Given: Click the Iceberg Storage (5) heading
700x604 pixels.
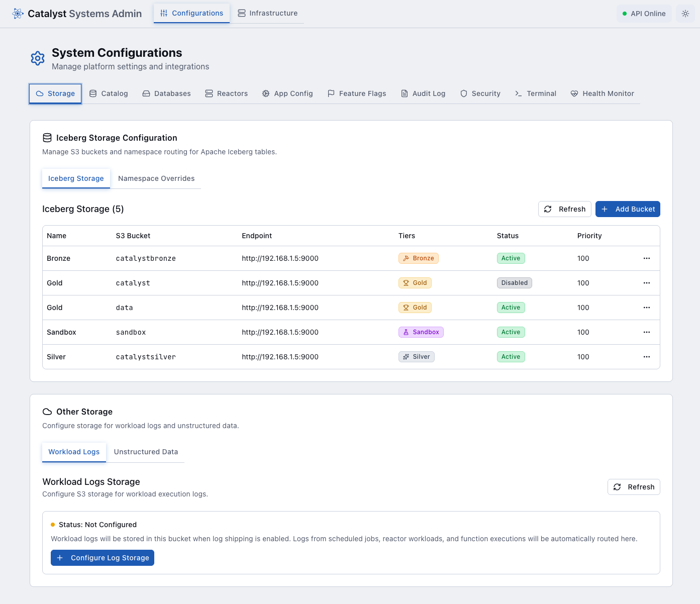Looking at the screenshot, I should [83, 209].
